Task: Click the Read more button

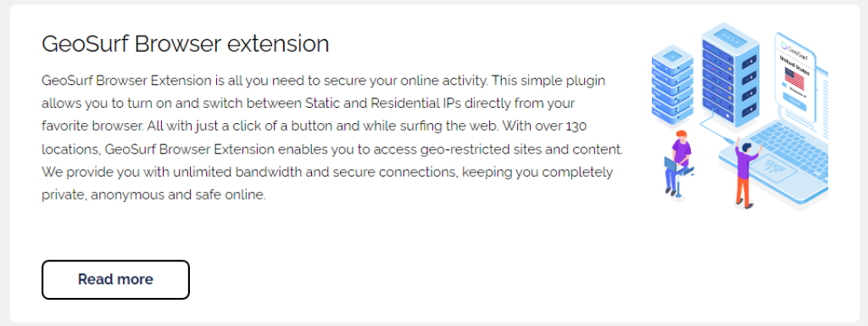Action: (115, 279)
